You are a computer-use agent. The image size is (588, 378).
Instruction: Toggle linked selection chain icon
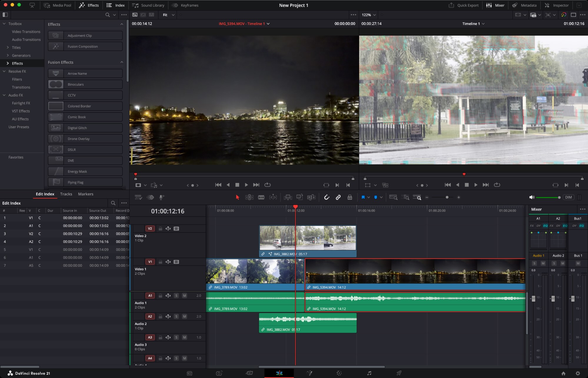pos(338,197)
